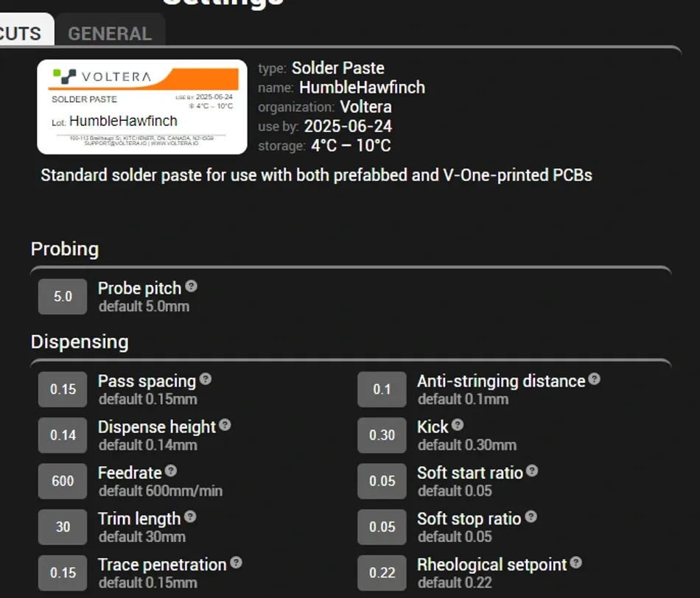Screen dimensions: 700x598
Task: Open Anti-stringing distance help icon
Action: (595, 379)
